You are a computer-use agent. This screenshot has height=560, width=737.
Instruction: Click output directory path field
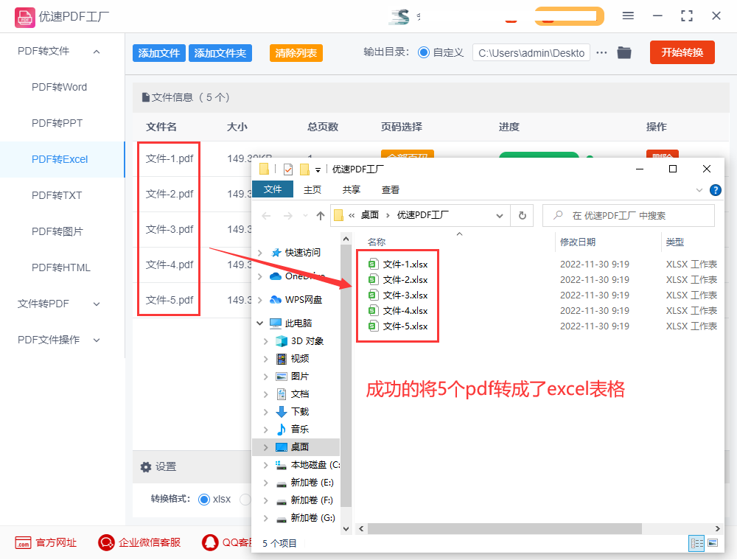pyautogui.click(x=531, y=53)
